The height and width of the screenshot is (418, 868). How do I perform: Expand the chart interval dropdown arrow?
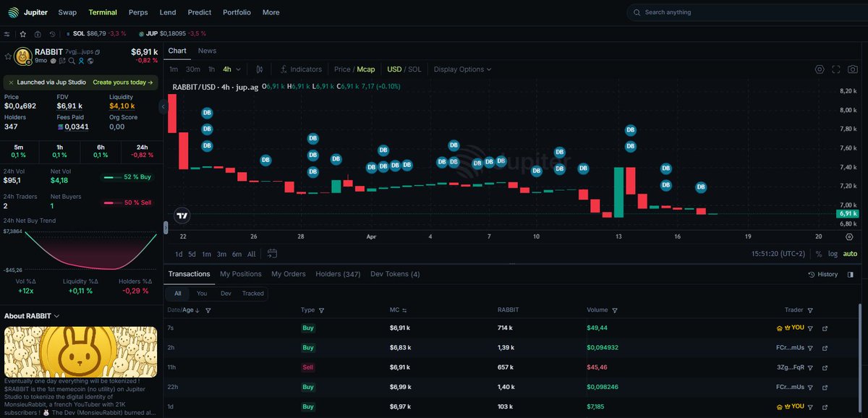click(x=239, y=69)
